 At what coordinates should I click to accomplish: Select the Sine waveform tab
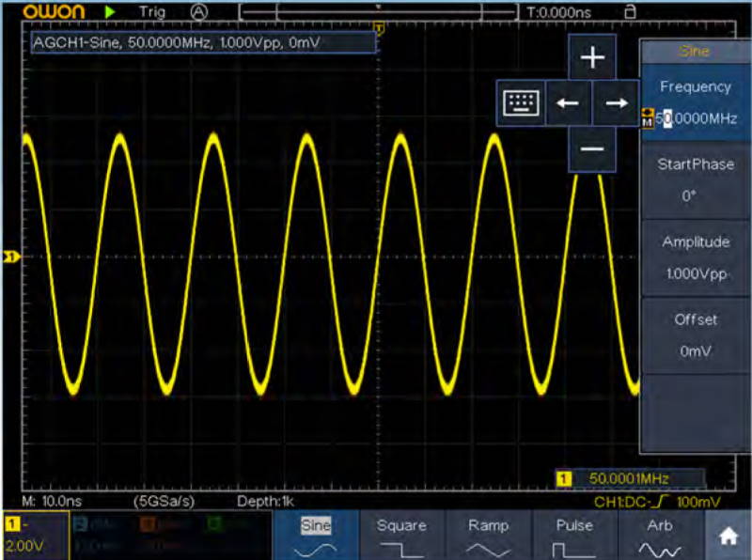click(315, 536)
